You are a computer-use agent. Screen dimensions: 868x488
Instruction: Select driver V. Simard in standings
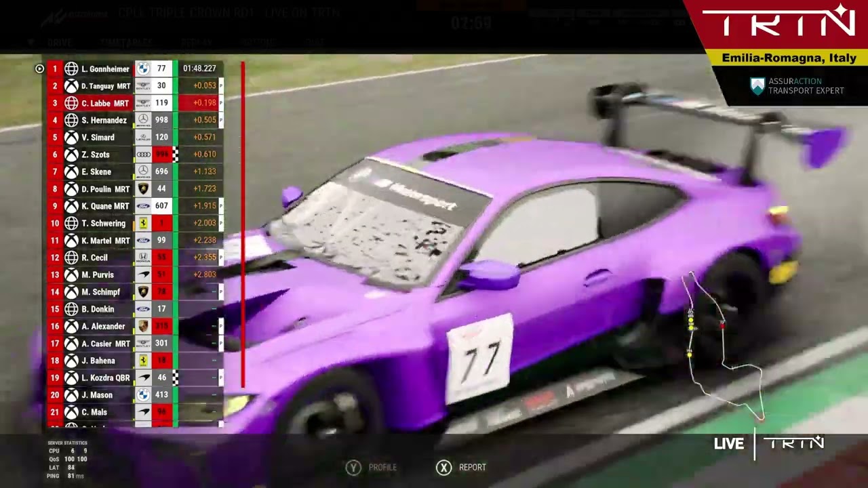click(x=98, y=138)
